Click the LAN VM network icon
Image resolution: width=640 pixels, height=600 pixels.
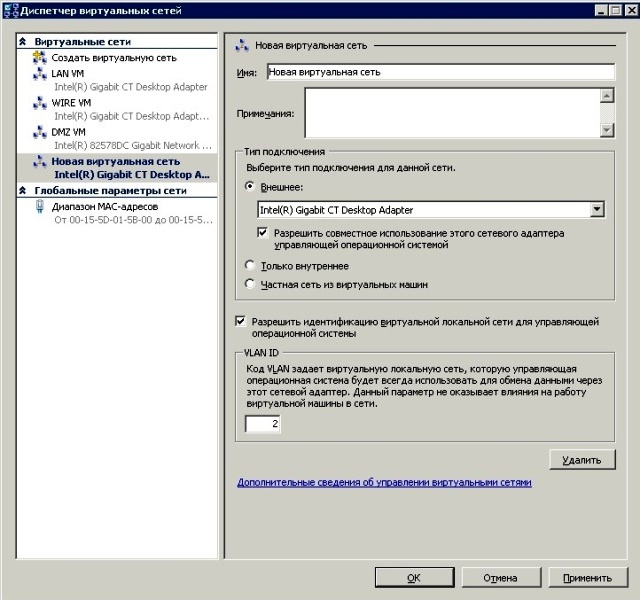click(40, 74)
